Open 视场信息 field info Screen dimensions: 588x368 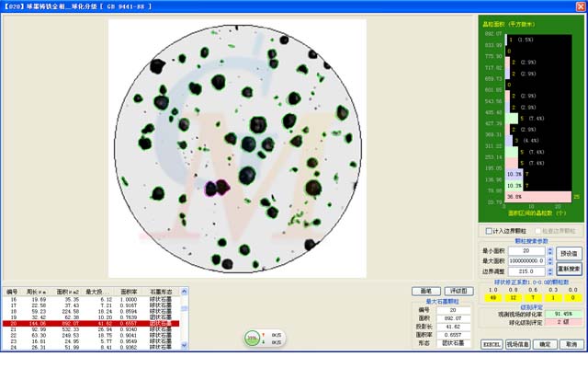pyautogui.click(x=518, y=343)
